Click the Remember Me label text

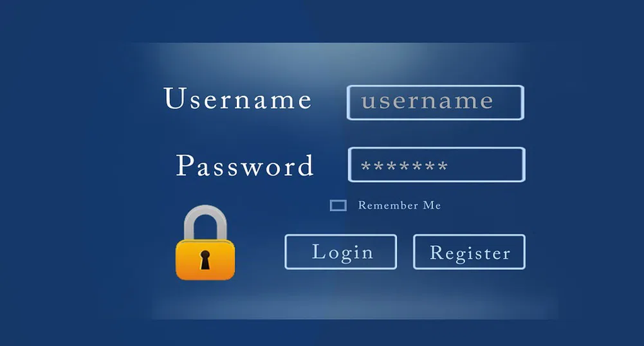[400, 205]
